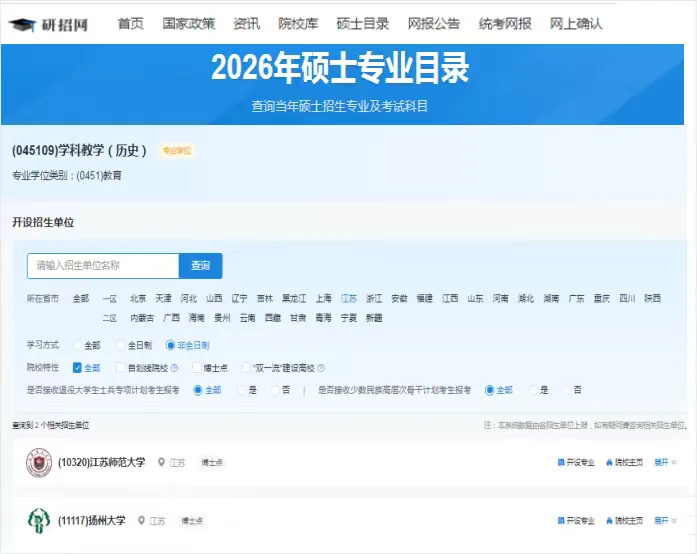This screenshot has height=554, width=697.
Task: Open 开设专业 for 江苏师范大学
Action: coord(576,462)
